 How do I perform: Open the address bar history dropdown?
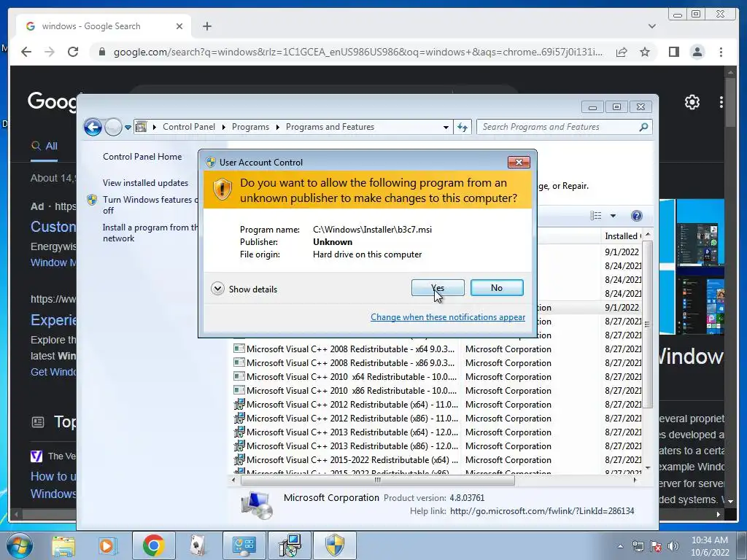point(446,127)
